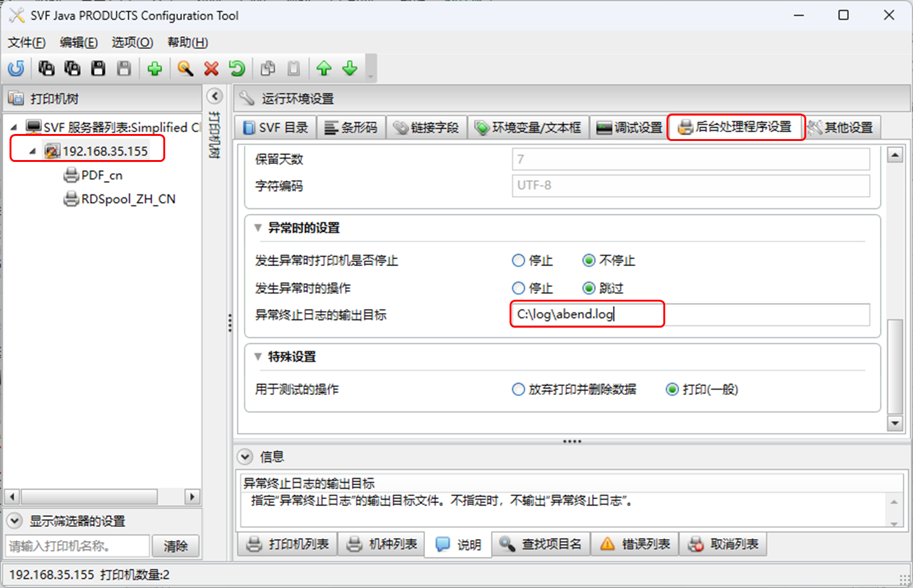Viewport: 913px width, 588px height.
Task: Click the green circular undo icon
Action: click(237, 68)
